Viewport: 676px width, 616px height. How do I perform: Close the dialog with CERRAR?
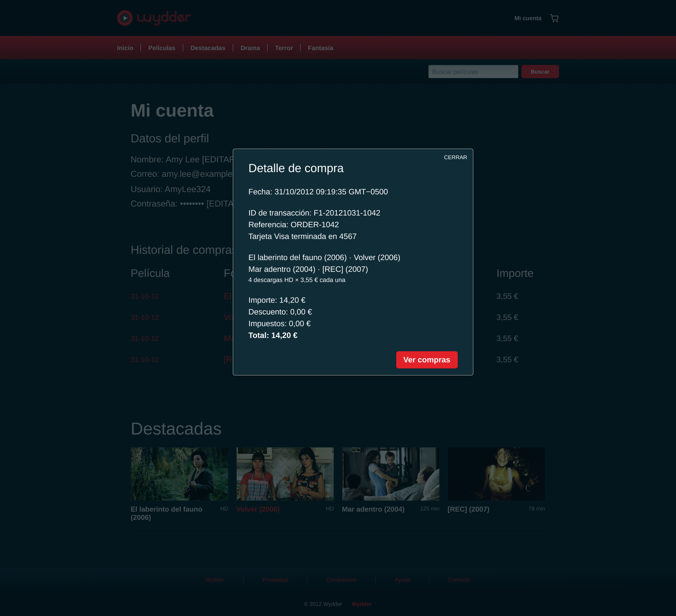[455, 157]
